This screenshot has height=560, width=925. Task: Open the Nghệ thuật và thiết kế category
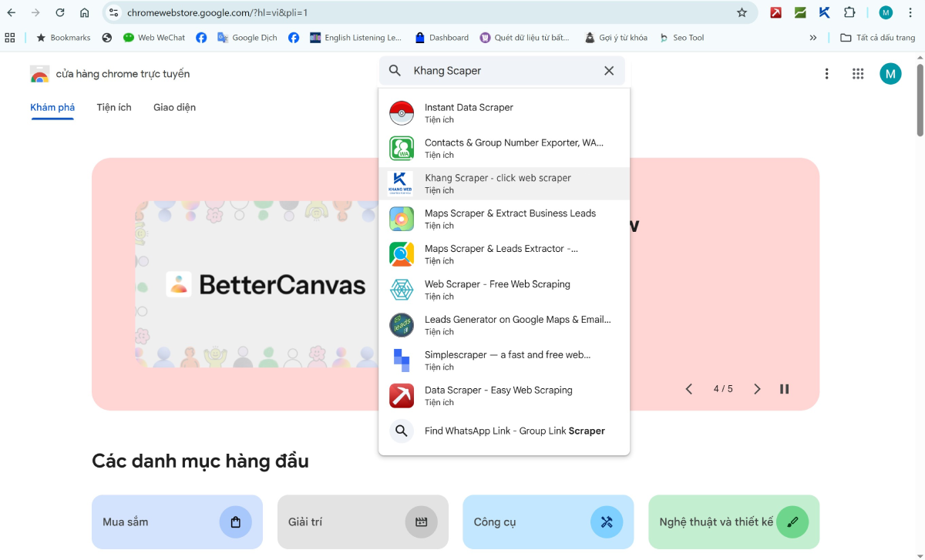(733, 521)
